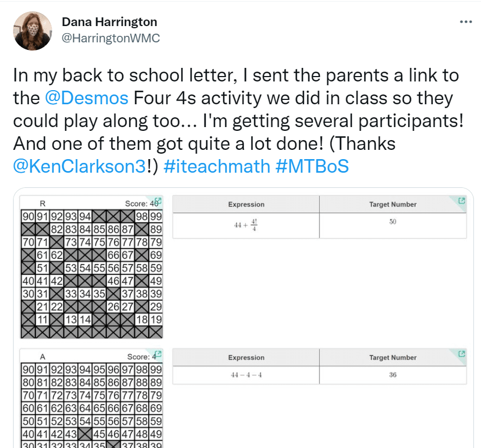The width and height of the screenshot is (481, 448).
Task: Open Dana Harrington's profile name
Action: [110, 22]
